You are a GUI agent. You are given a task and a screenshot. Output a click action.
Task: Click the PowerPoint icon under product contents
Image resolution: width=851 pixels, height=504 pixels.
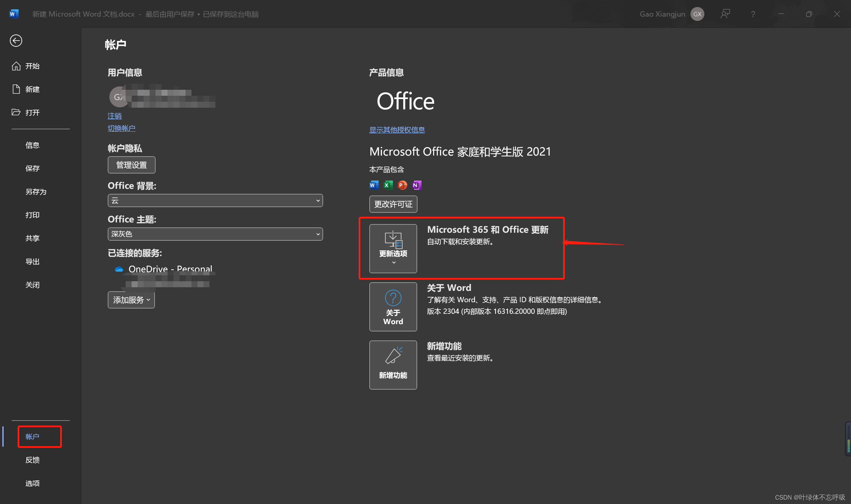pyautogui.click(x=402, y=185)
